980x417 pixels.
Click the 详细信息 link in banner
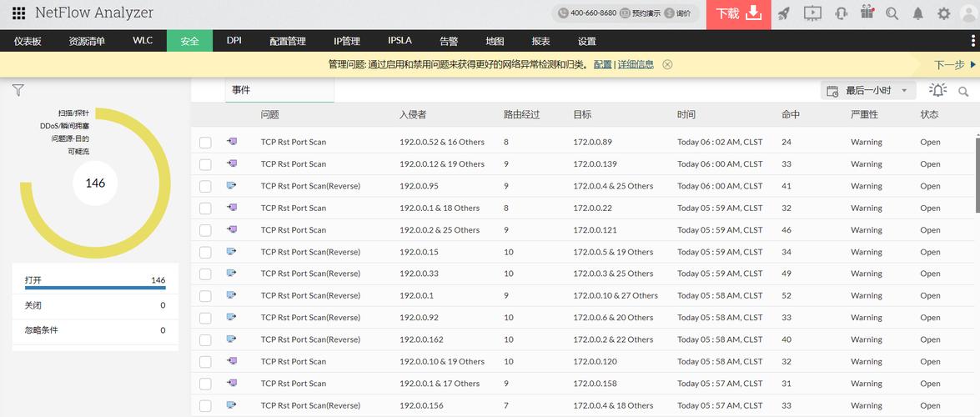636,64
